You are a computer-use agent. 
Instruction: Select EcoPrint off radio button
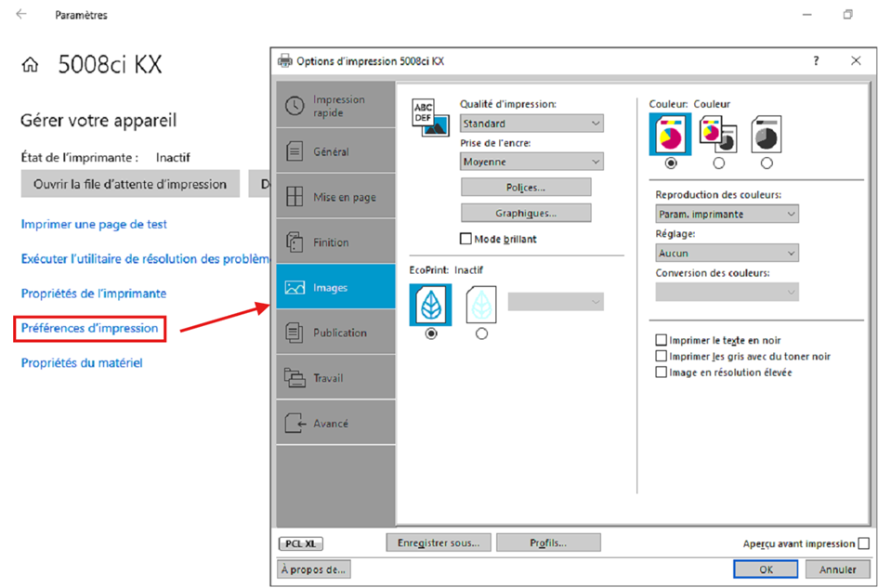pyautogui.click(x=430, y=333)
